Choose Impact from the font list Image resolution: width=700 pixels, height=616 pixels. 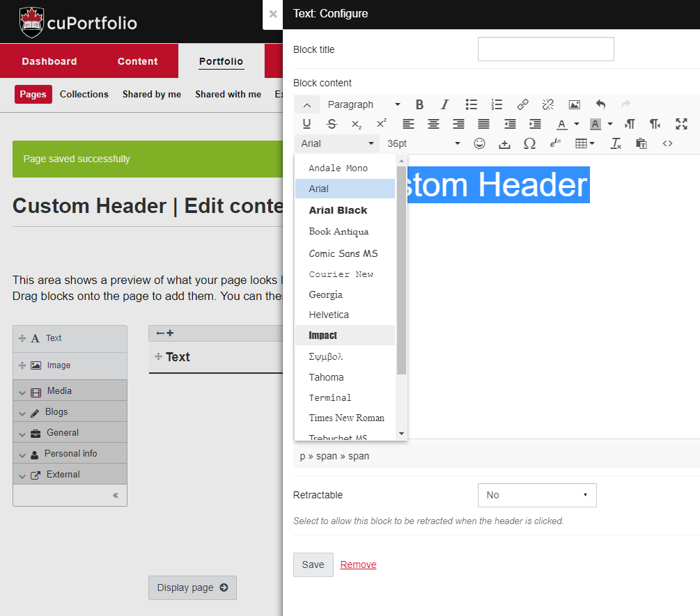click(x=323, y=335)
